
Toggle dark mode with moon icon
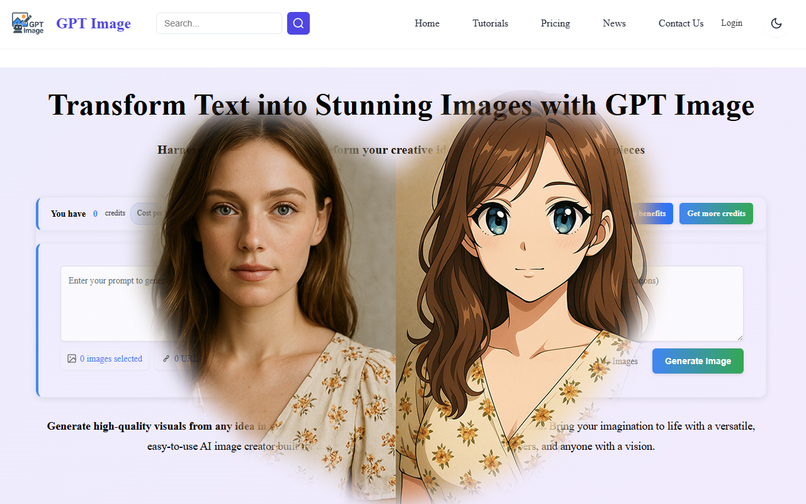click(776, 23)
